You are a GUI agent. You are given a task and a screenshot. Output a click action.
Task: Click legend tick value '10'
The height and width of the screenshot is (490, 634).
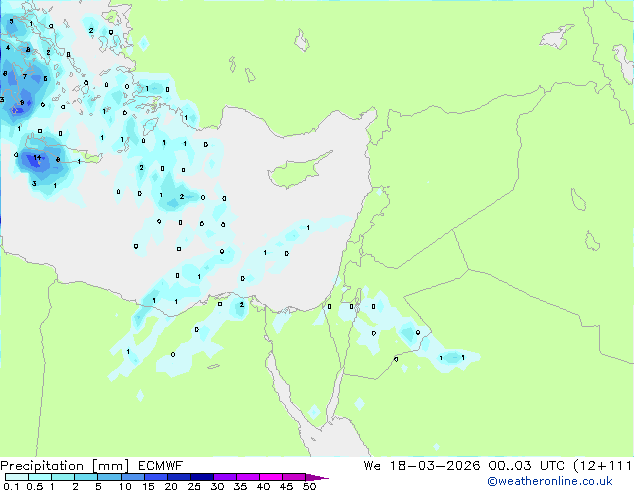tap(125, 486)
